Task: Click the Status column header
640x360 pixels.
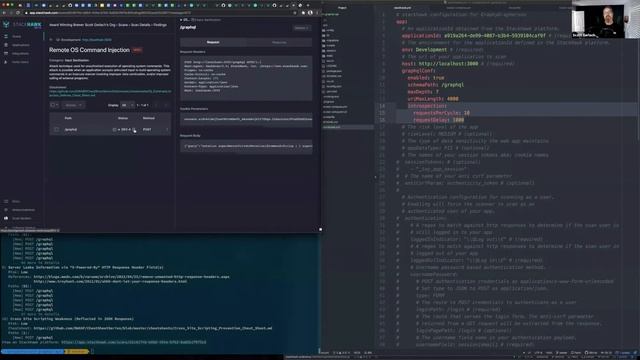Action: point(123,118)
